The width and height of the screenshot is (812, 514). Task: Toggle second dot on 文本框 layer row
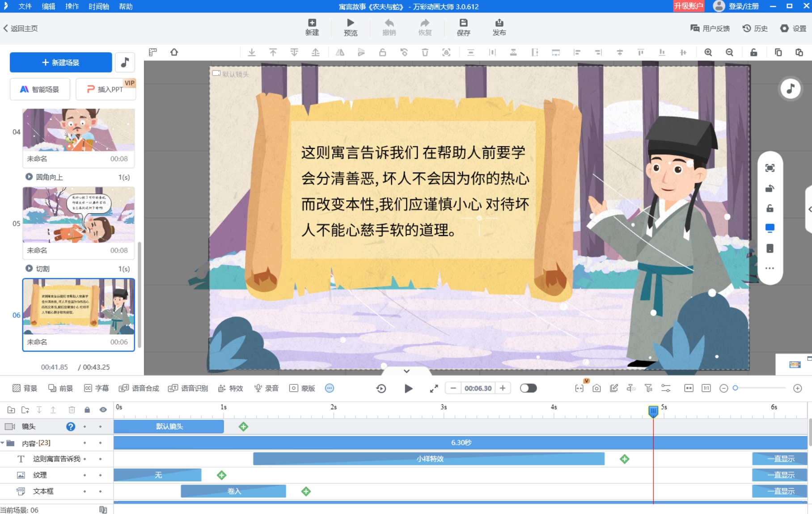tap(100, 491)
